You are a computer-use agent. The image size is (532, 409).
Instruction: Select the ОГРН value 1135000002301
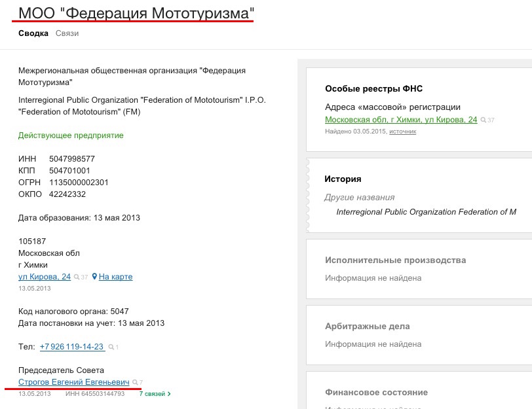tap(79, 183)
